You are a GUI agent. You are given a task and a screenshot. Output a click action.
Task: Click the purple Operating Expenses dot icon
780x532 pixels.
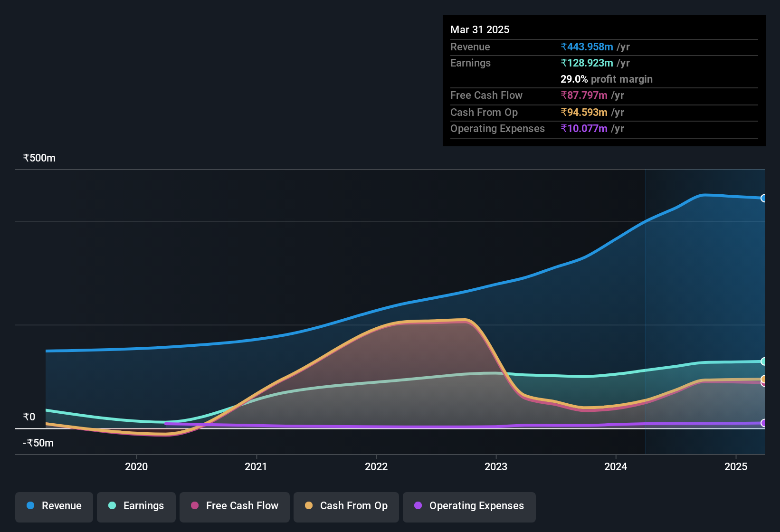(x=418, y=506)
